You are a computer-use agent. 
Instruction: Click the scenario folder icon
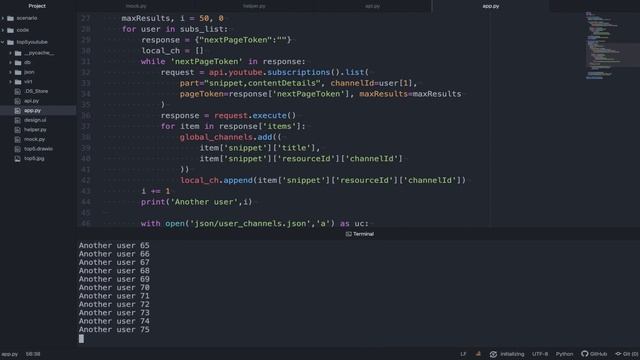pos(11,18)
